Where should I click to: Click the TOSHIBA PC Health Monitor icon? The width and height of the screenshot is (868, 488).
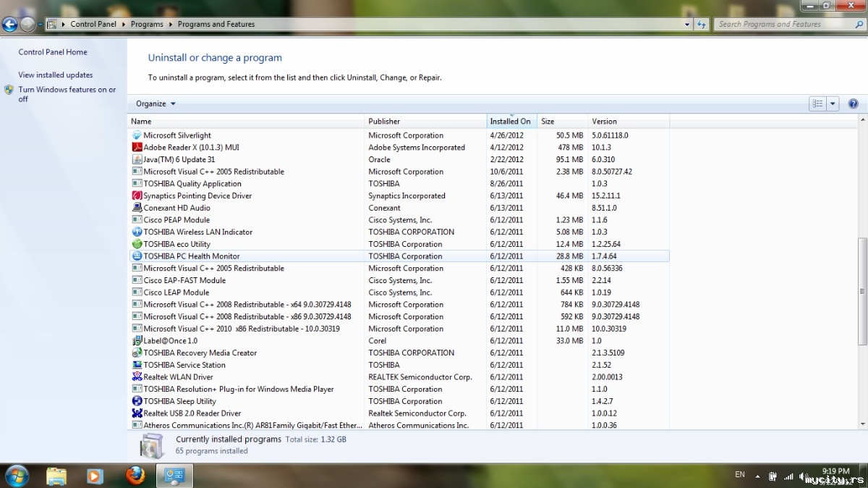pyautogui.click(x=137, y=256)
